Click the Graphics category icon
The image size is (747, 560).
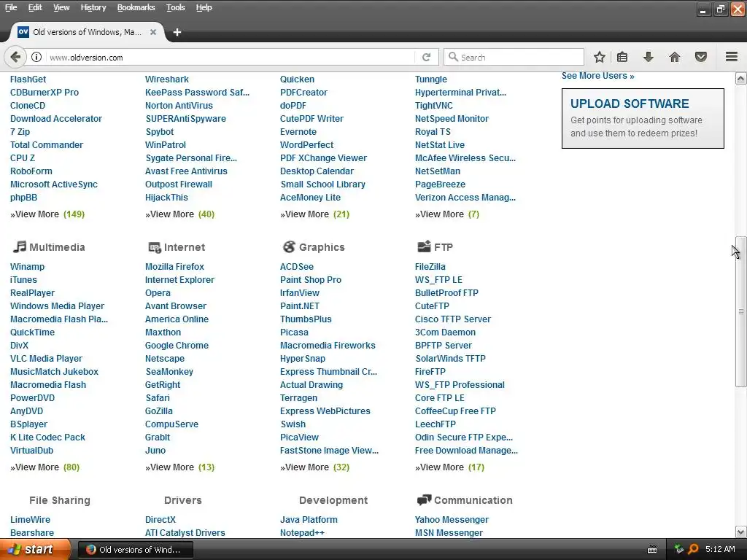coord(289,246)
